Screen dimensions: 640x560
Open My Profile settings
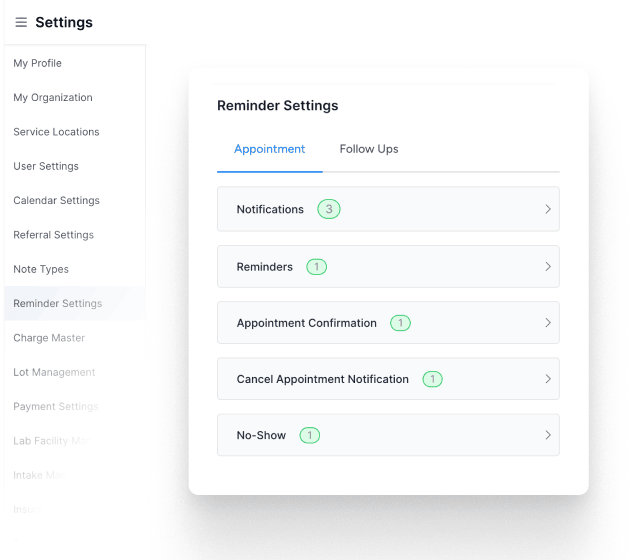click(38, 63)
